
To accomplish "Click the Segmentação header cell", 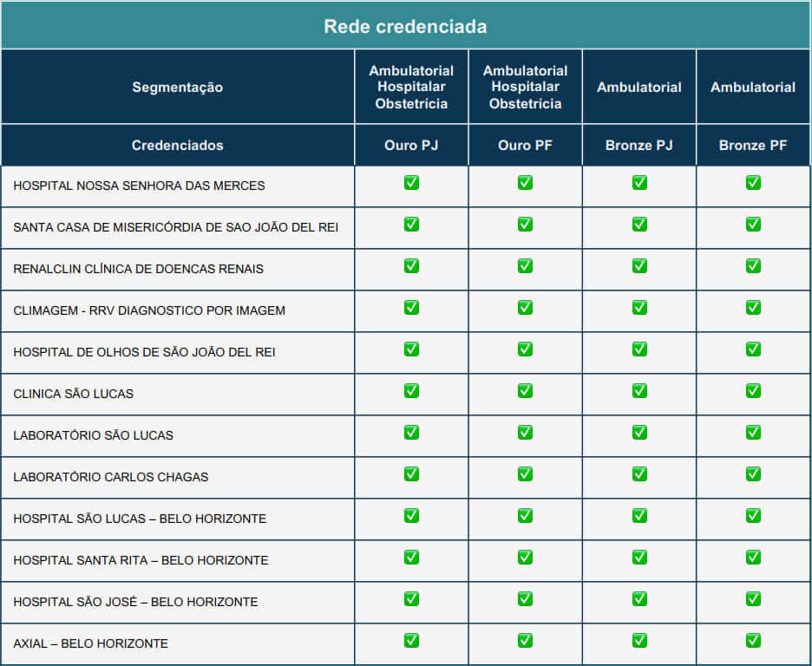I will coord(178,87).
